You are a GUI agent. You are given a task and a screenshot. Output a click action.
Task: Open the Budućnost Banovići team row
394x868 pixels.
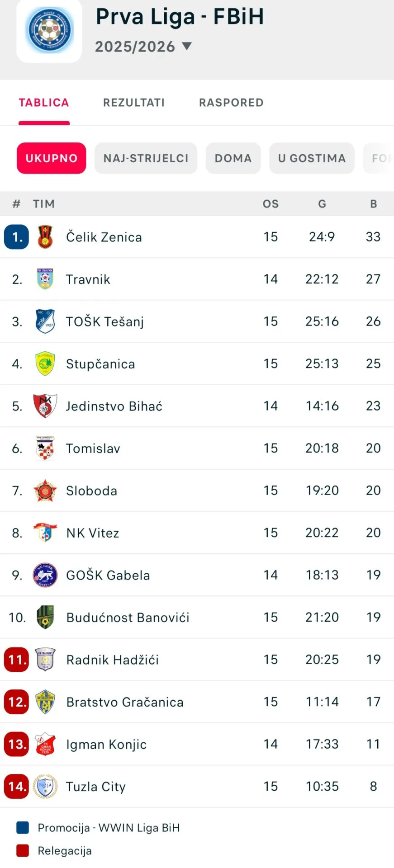pyautogui.click(x=197, y=618)
